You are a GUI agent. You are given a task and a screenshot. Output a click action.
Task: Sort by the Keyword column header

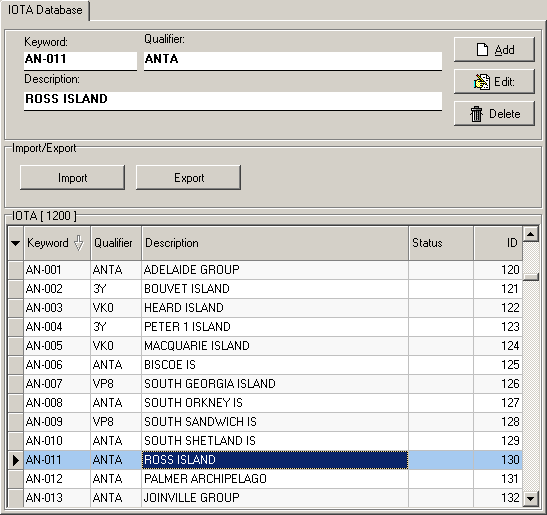(x=57, y=243)
